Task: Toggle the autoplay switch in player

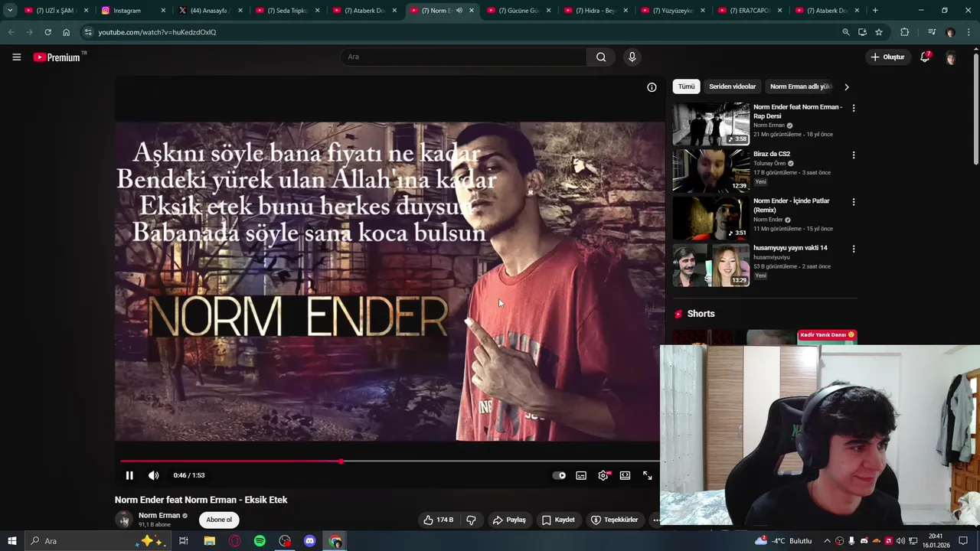Action: 559,475
